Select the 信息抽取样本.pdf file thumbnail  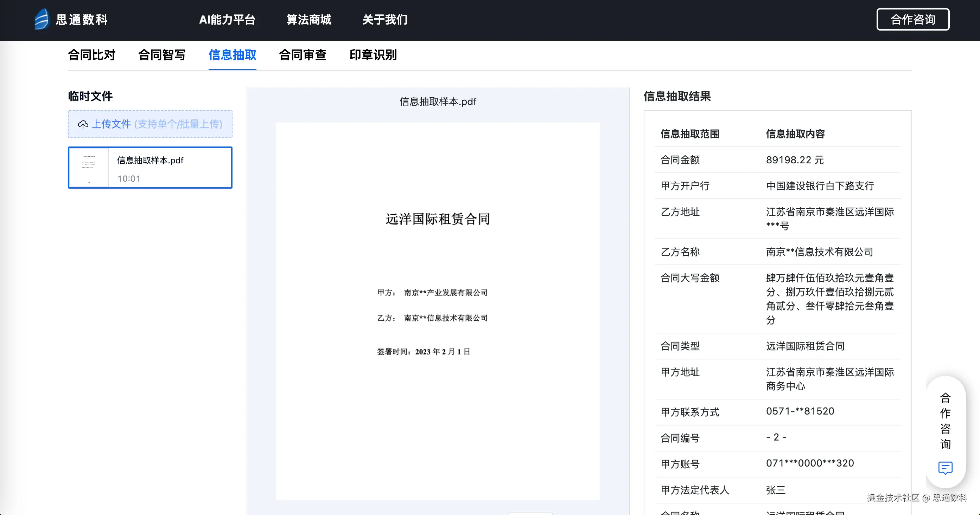(89, 168)
